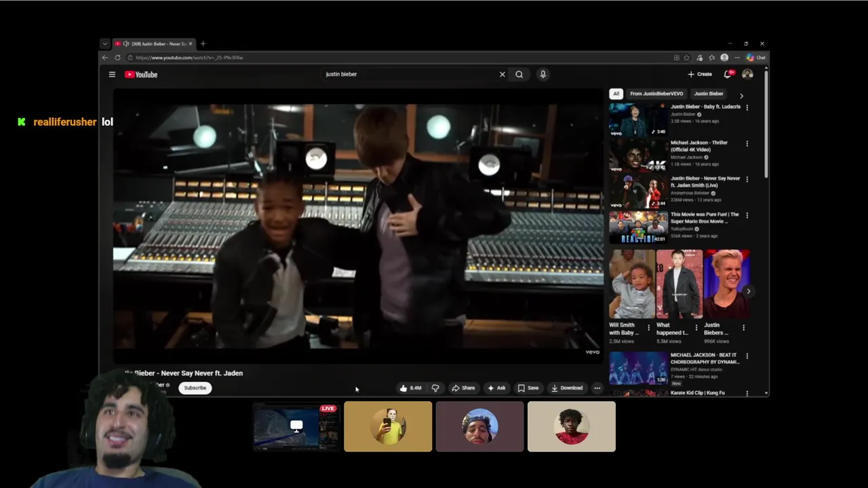Open Michael Jackson Thriller video thumbnail
Image resolution: width=868 pixels, height=488 pixels.
click(x=638, y=155)
